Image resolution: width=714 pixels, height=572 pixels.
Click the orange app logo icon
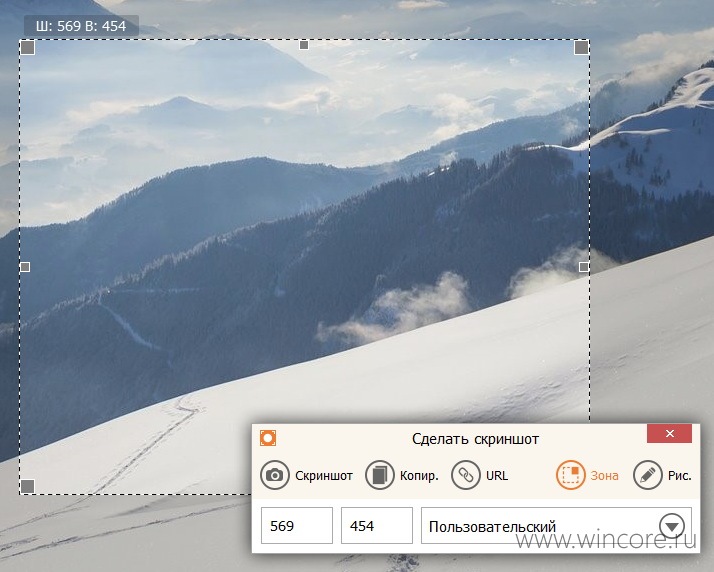pyautogui.click(x=268, y=438)
